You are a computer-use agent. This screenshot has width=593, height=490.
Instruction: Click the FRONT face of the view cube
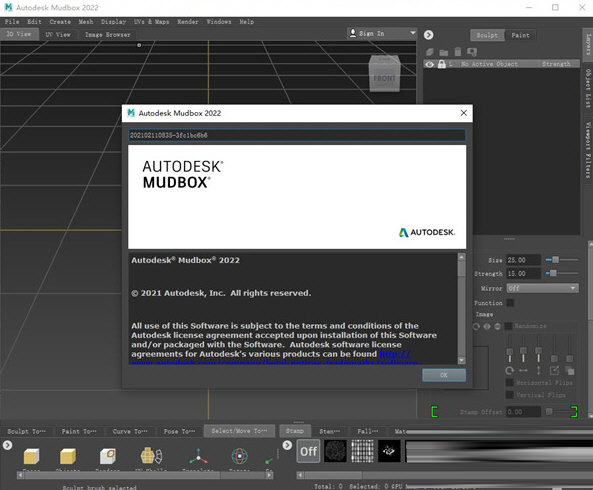coord(385,78)
